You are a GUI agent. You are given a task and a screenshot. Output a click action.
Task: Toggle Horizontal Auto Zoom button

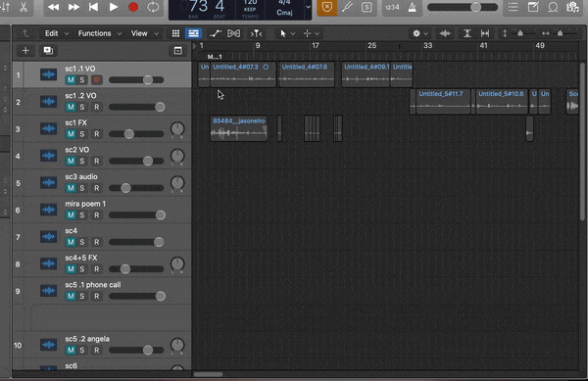click(485, 33)
